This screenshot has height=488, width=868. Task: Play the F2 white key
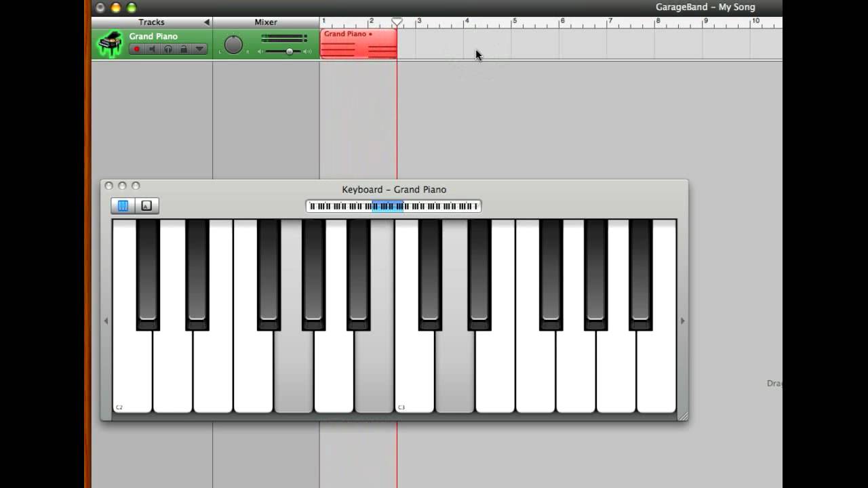click(253, 373)
